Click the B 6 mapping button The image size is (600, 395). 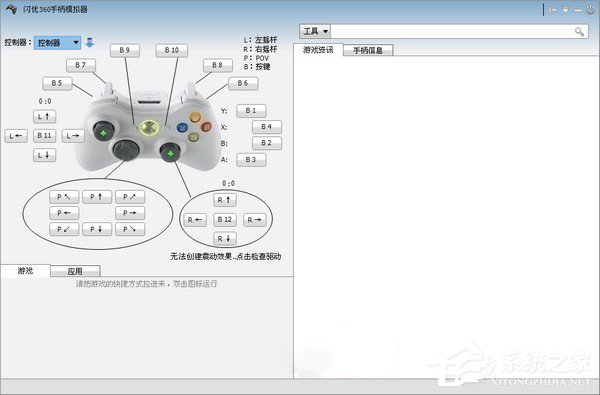[x=243, y=83]
